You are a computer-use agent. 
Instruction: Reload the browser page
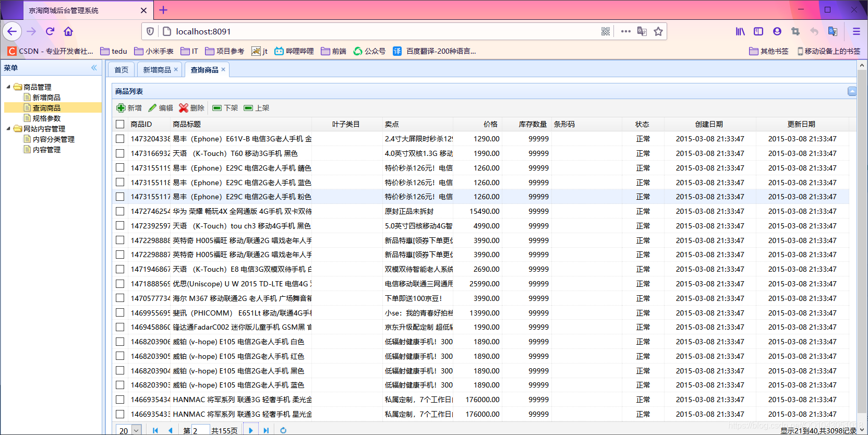(x=50, y=31)
